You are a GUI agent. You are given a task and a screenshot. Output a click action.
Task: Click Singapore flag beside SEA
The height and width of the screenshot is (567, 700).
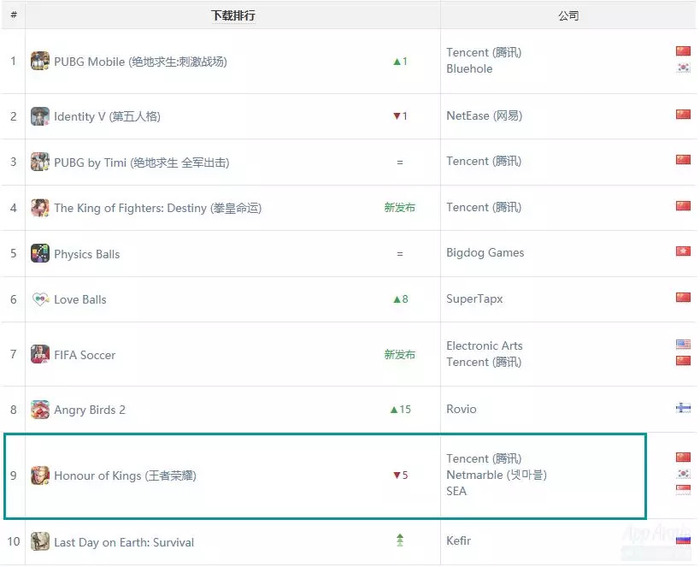tap(683, 490)
